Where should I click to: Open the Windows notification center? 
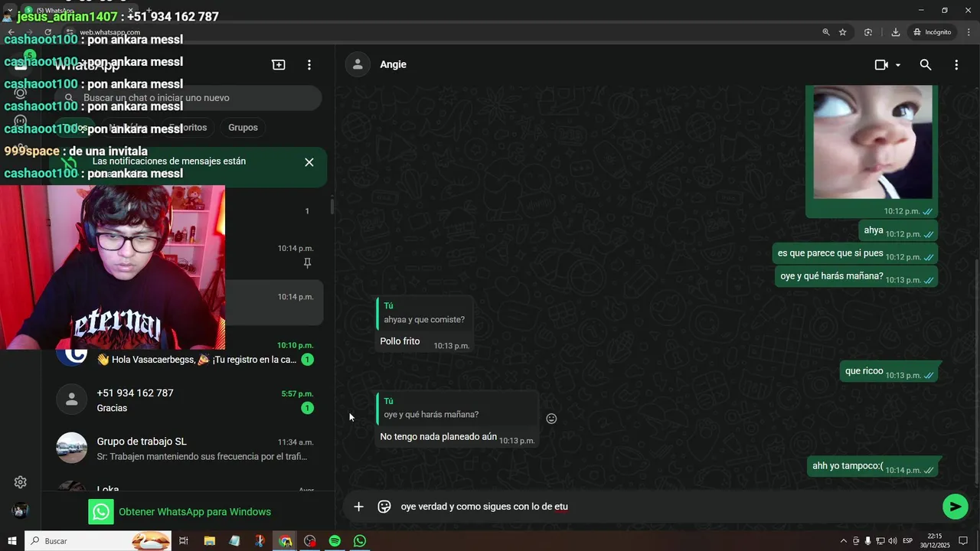964,541
